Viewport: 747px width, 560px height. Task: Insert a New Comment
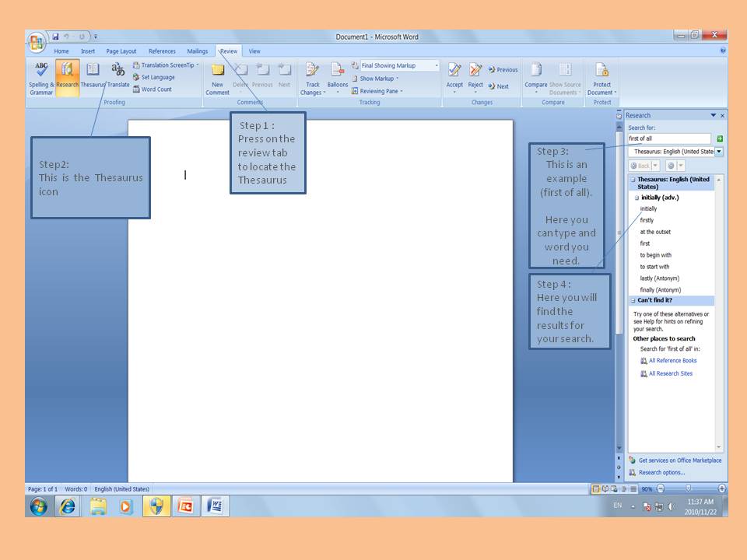point(217,75)
